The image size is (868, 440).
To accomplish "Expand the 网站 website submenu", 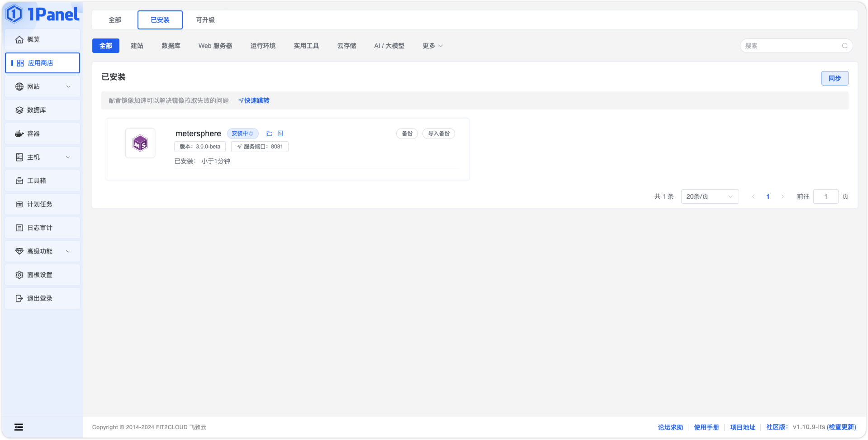I will click(x=43, y=86).
